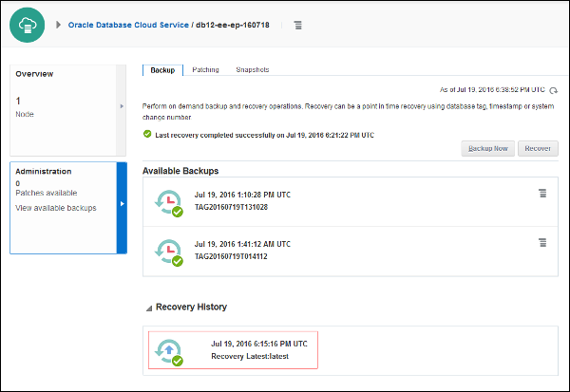Click backup icon for Jul 19 1:10:28 PM
Image resolution: width=570 pixels, height=392 pixels.
169,203
